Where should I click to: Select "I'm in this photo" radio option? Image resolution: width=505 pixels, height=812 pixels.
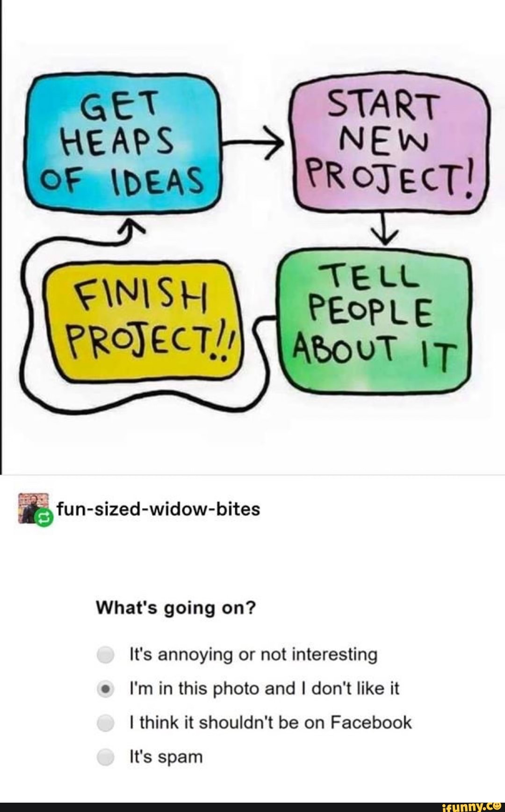[106, 689]
